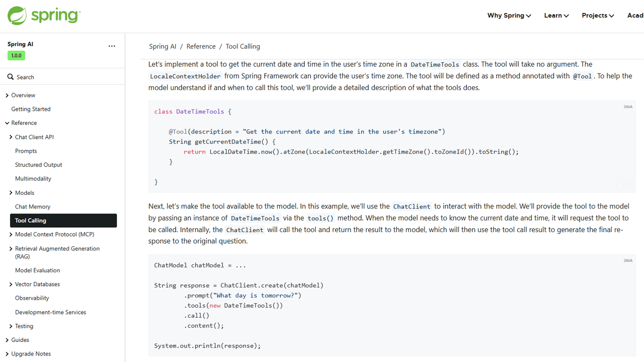Click the Spring AI sidebar title

(20, 44)
